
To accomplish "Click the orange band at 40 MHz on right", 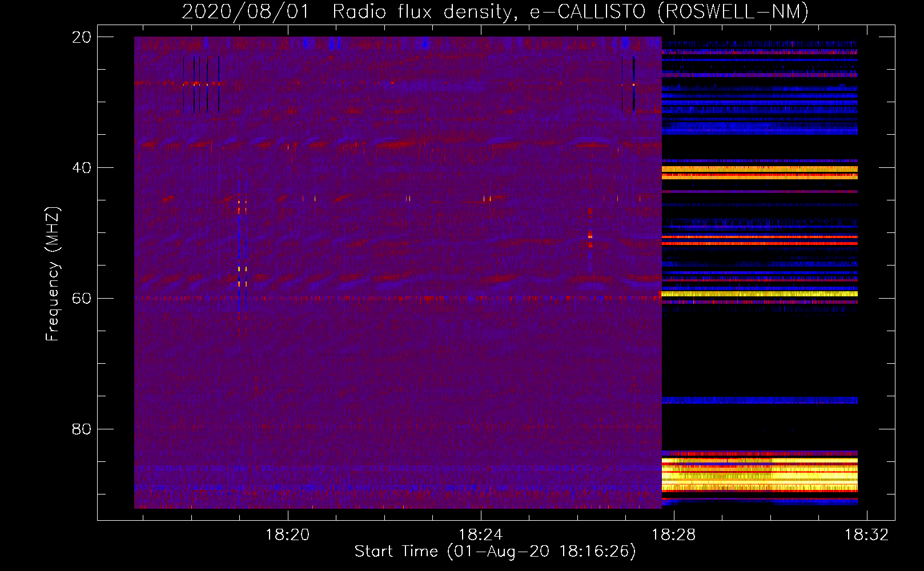I will (x=760, y=169).
